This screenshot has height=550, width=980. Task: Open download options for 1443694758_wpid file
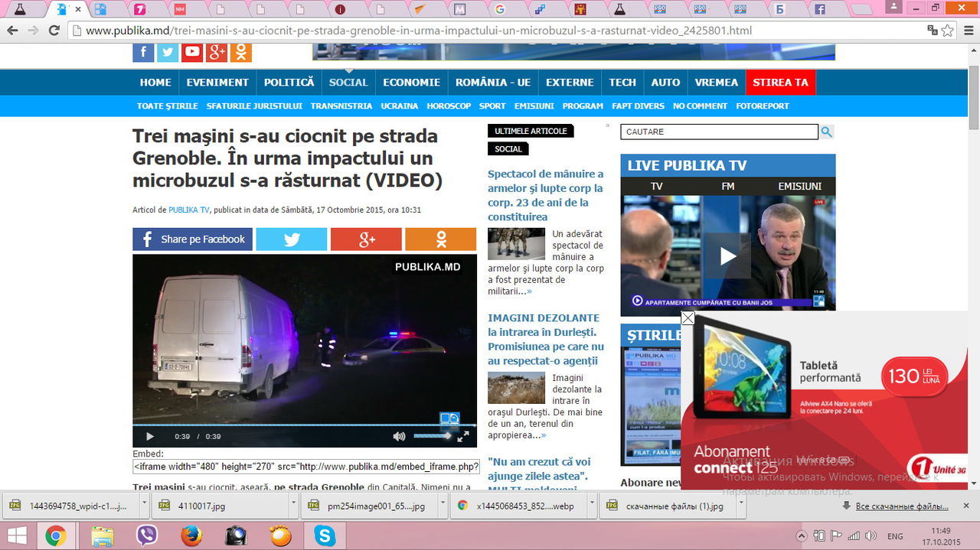coord(144,506)
